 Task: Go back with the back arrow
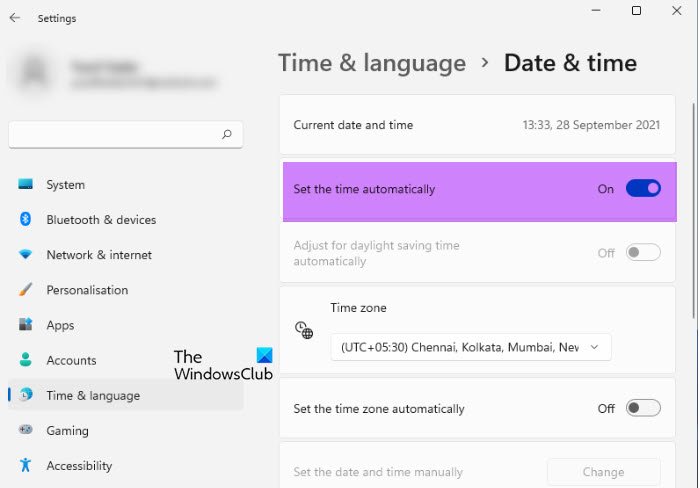point(15,18)
